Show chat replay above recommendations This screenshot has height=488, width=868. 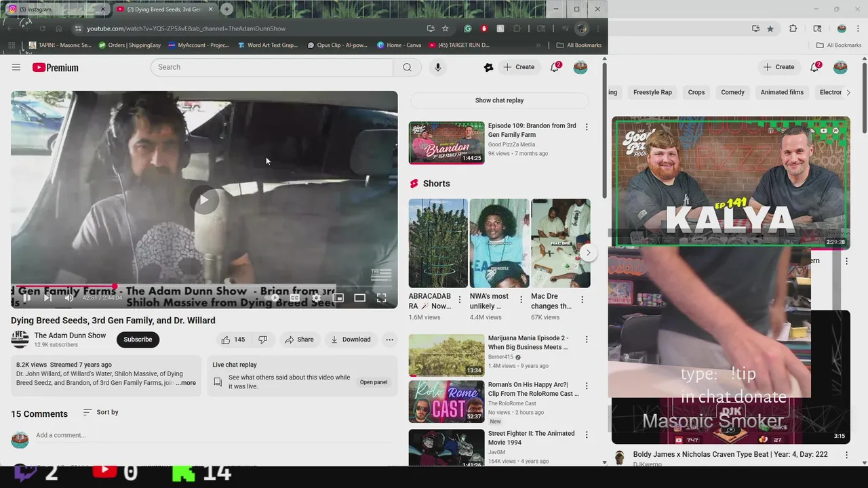499,100
